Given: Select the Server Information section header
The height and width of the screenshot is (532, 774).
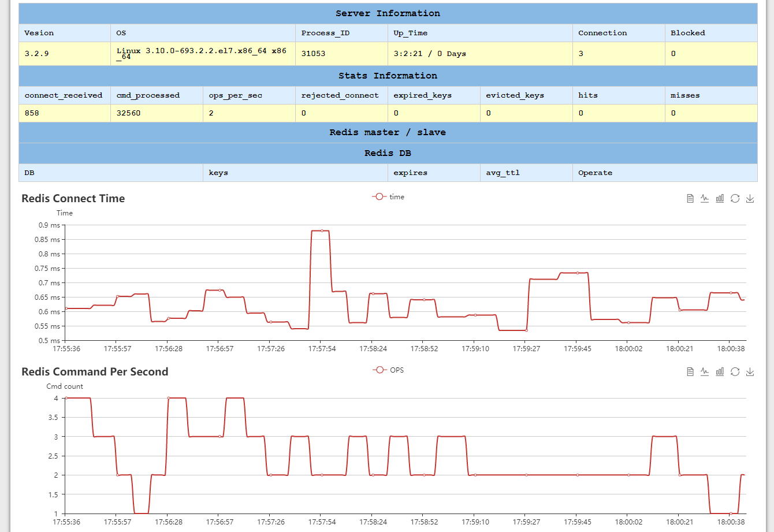Looking at the screenshot, I should click(x=388, y=13).
